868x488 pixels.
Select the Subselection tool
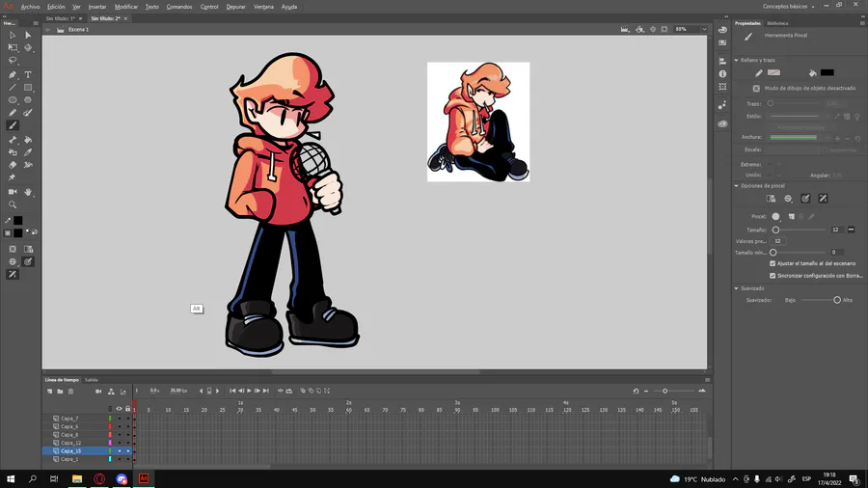(x=28, y=35)
